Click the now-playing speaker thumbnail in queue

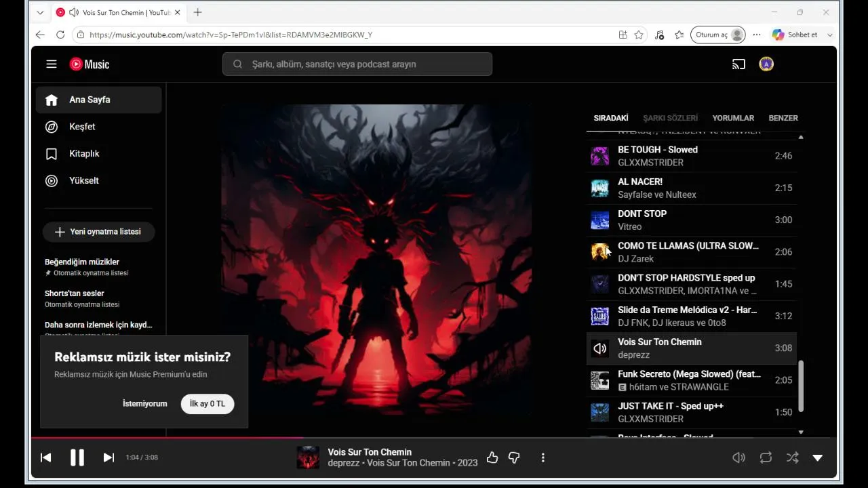coord(600,348)
